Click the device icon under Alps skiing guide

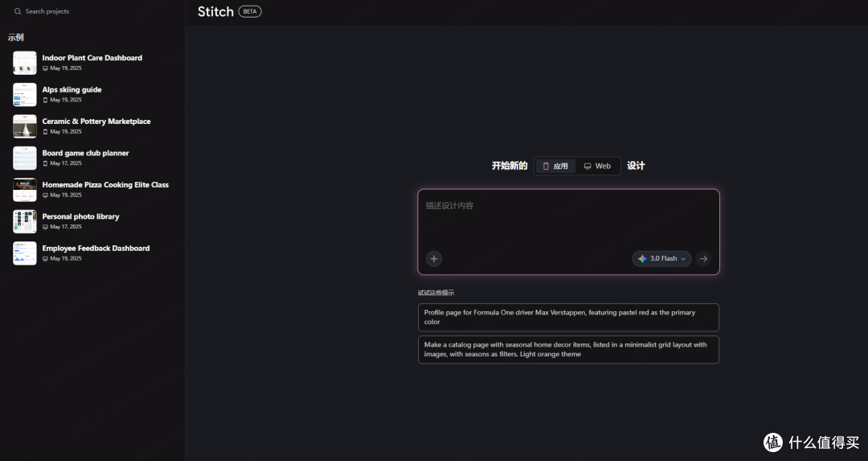point(45,101)
